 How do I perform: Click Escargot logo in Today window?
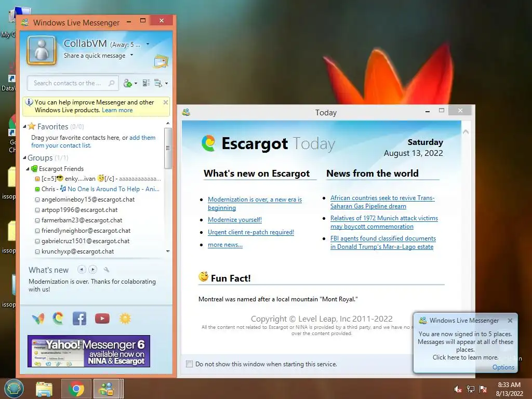208,143
